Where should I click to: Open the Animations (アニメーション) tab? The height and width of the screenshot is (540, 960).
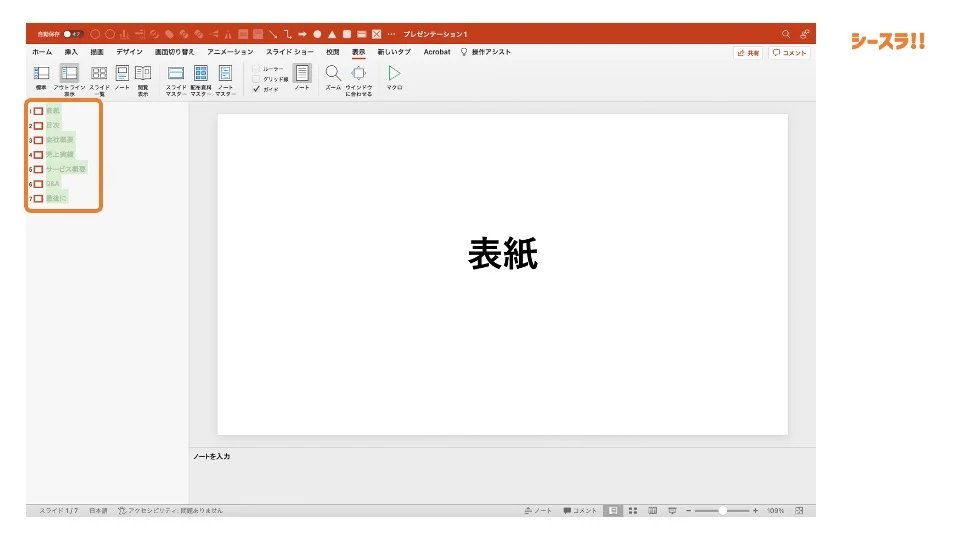click(230, 52)
